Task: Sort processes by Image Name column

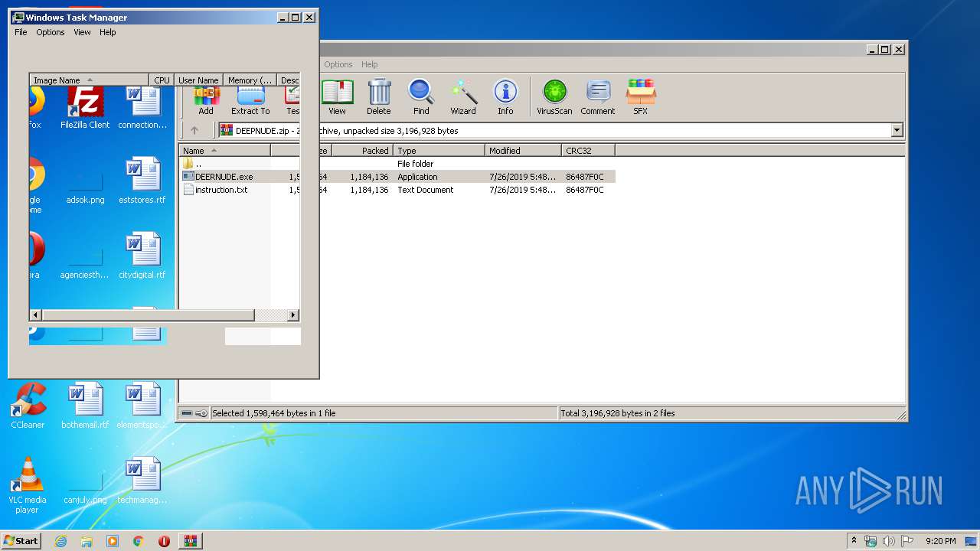Action: coord(89,80)
